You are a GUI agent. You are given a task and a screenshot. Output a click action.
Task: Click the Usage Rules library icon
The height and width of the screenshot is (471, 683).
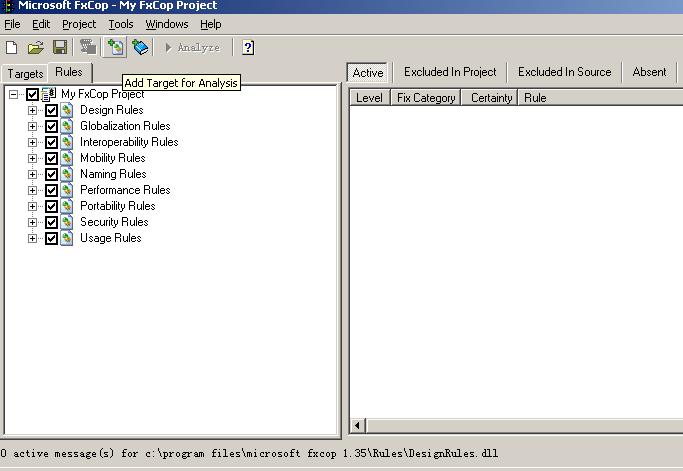[66, 238]
